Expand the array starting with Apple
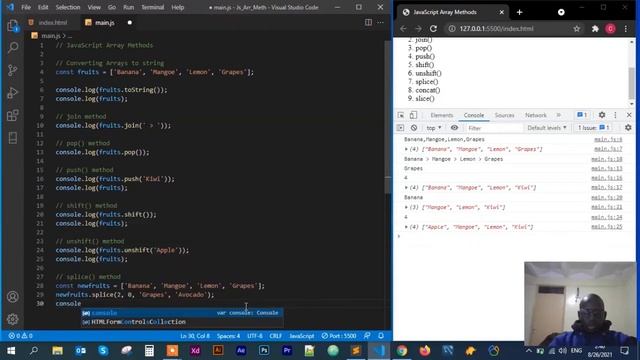 point(406,227)
